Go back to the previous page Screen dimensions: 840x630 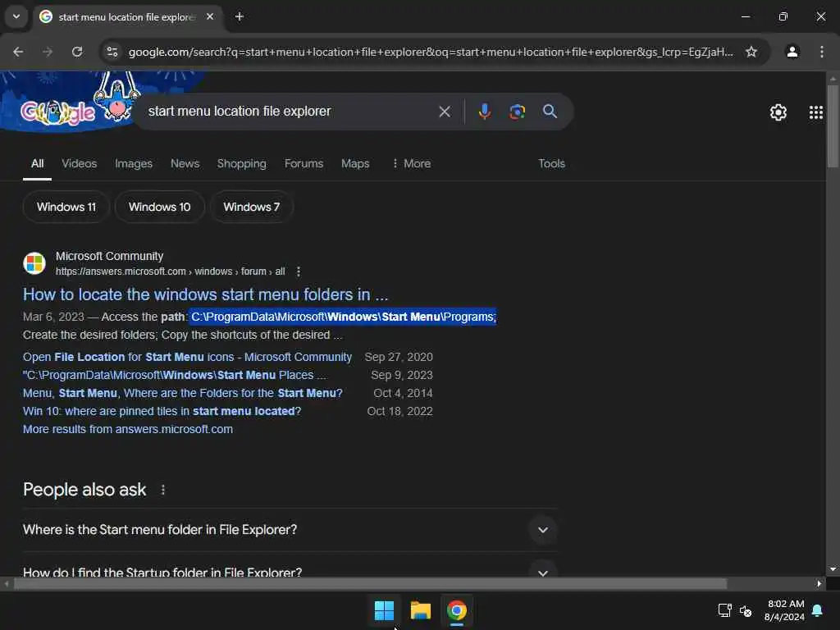point(18,52)
